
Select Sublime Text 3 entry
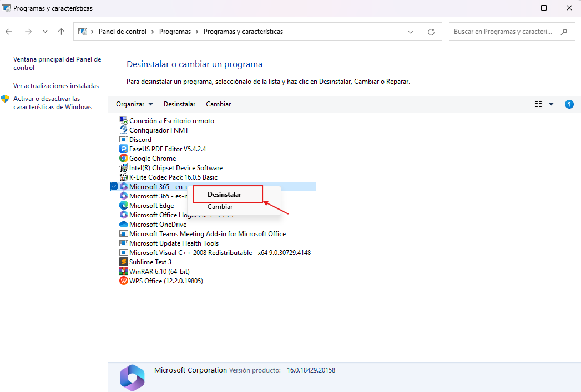click(x=150, y=262)
